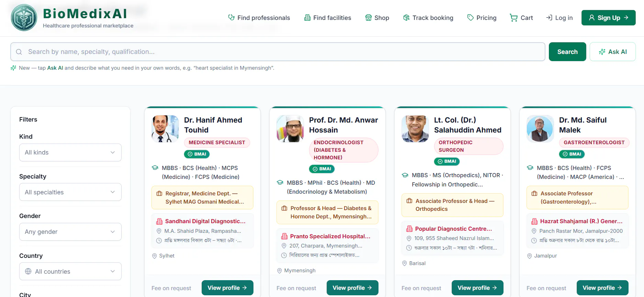Screen dimensions: 644x297
Task: Click the GASTROENTEROLOGIST tag
Action: coord(594,142)
